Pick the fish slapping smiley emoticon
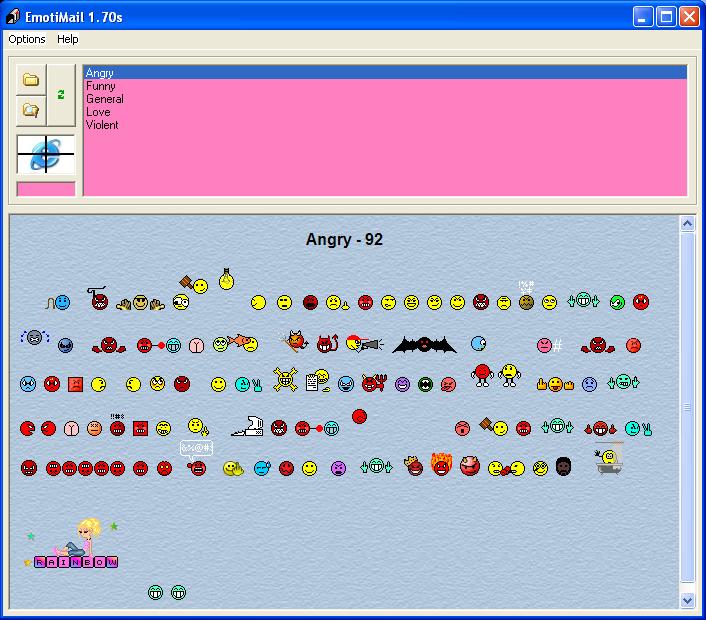Image resolution: width=706 pixels, height=620 pixels. coord(235,343)
